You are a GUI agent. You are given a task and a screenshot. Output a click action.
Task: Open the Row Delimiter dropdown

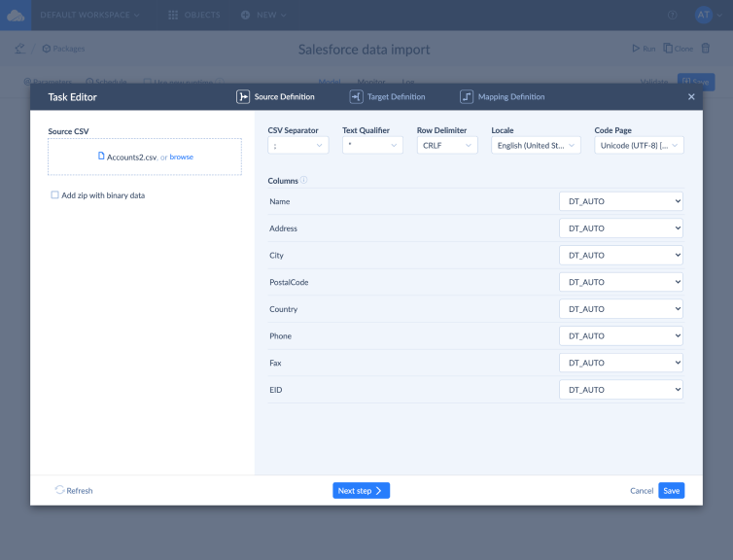(447, 146)
